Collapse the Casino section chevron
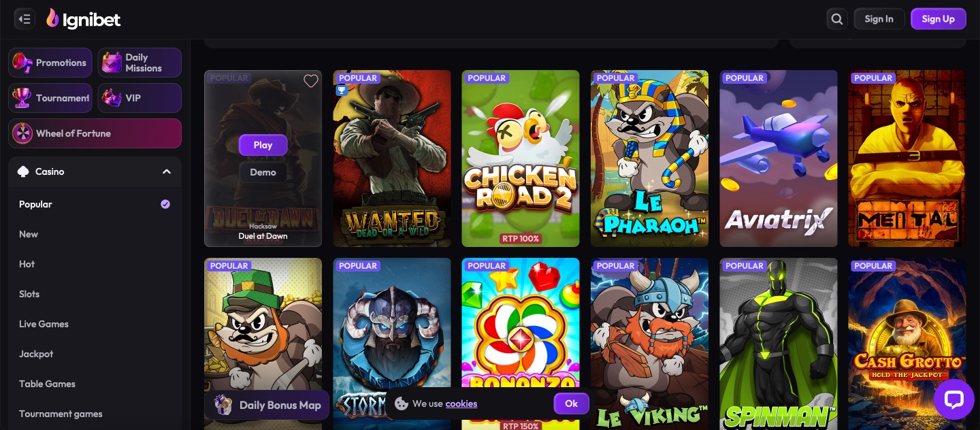This screenshot has height=430, width=980. coord(167,172)
